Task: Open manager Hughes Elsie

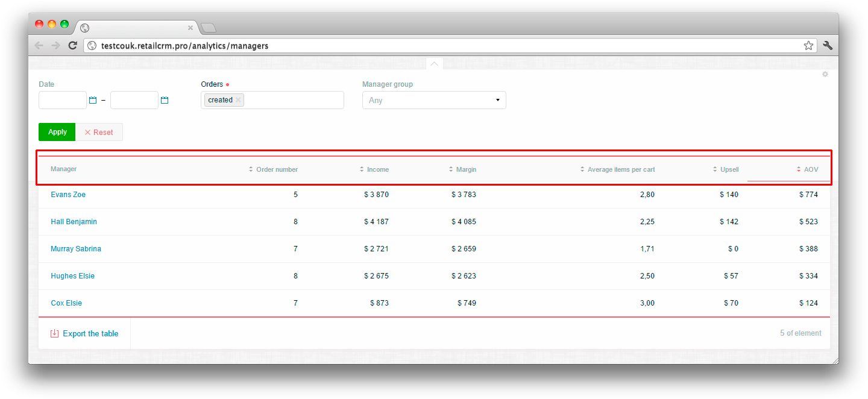Action: 72,276
